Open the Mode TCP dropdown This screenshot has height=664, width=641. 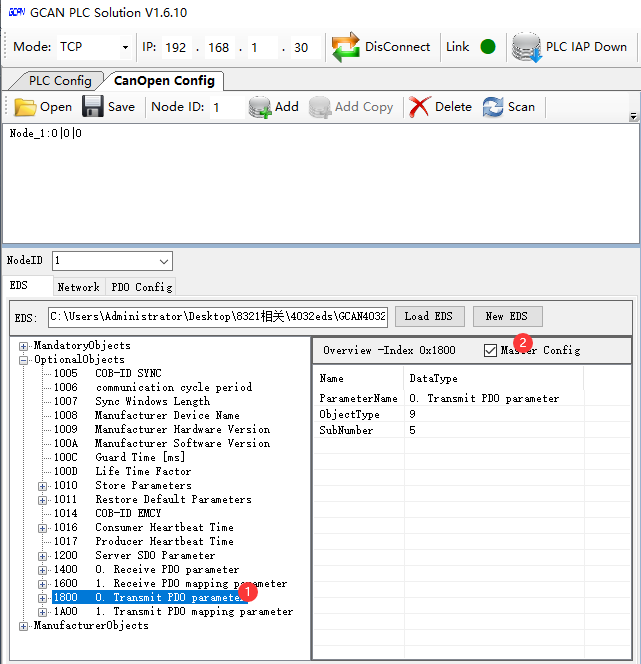click(x=125, y=47)
